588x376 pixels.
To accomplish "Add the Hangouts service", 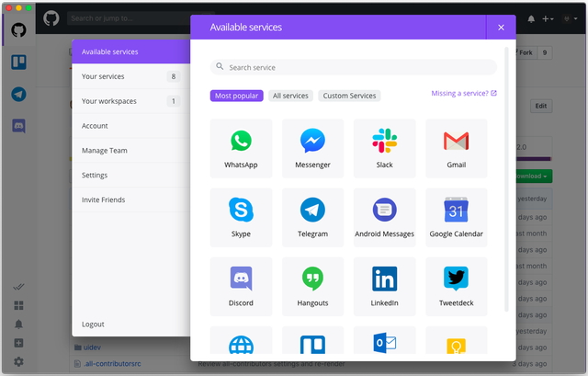I will (x=312, y=287).
